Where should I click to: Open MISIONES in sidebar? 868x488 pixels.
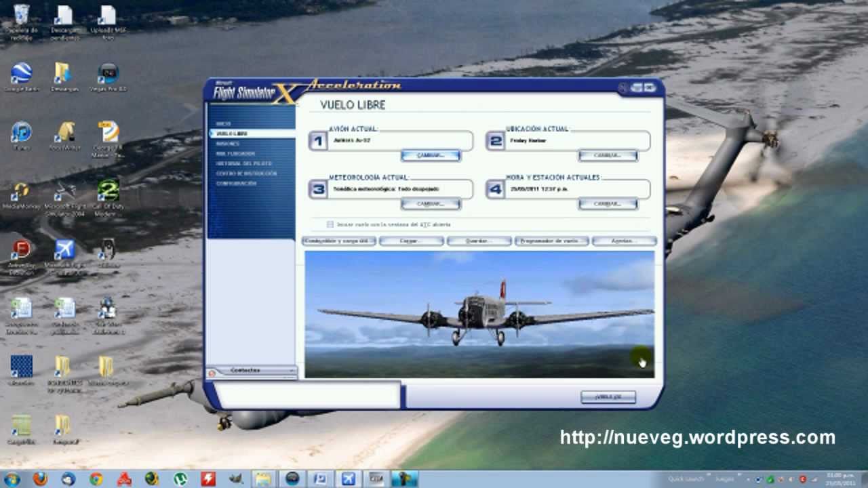click(227, 144)
